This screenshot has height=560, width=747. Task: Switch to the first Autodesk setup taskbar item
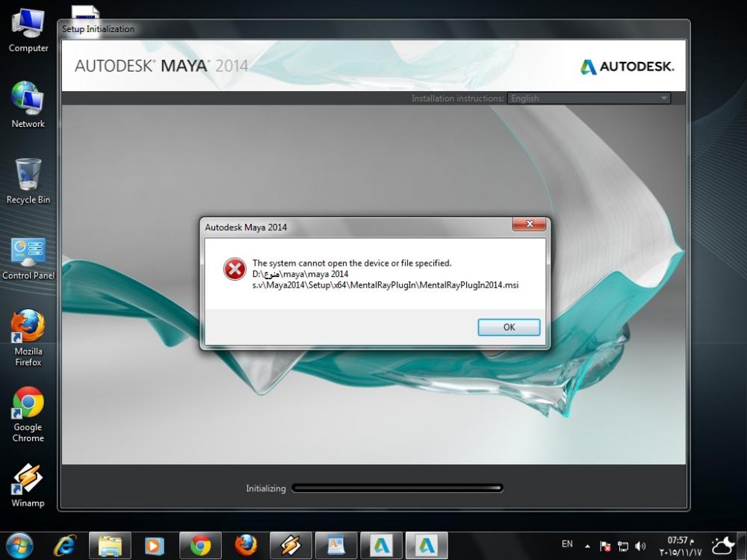tap(381, 546)
